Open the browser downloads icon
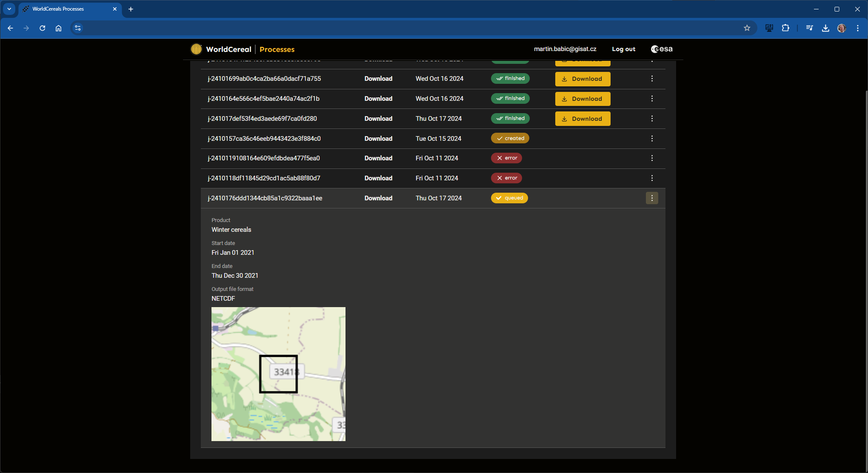This screenshot has height=473, width=868. point(825,28)
